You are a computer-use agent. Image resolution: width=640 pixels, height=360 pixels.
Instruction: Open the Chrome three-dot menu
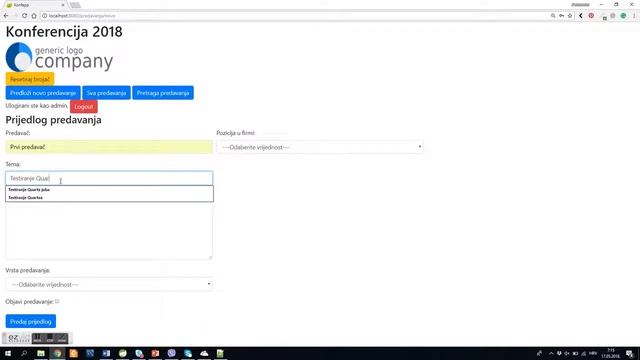tap(634, 16)
